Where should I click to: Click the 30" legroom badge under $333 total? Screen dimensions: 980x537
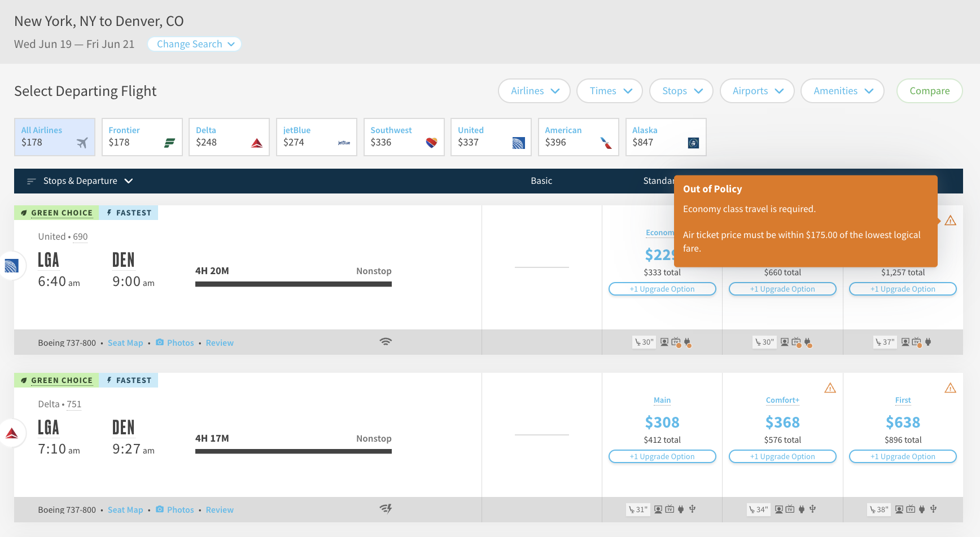tap(644, 342)
